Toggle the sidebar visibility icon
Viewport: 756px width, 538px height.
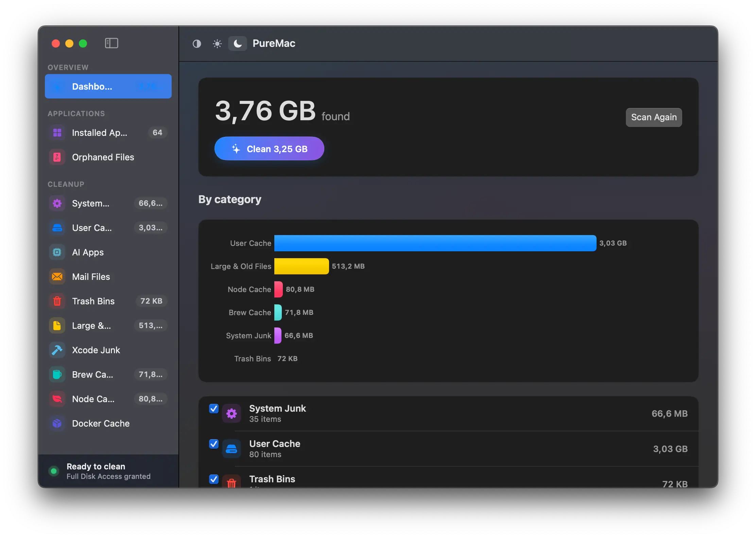click(x=111, y=43)
